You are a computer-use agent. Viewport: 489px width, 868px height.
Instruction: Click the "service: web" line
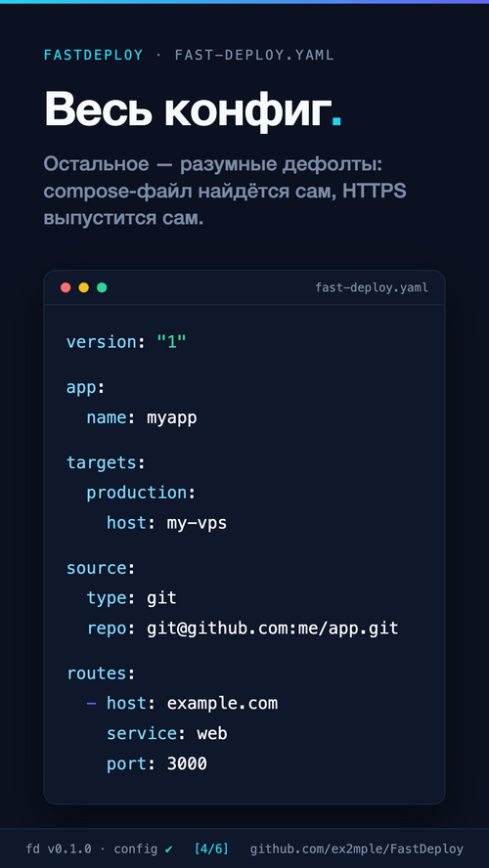click(166, 734)
